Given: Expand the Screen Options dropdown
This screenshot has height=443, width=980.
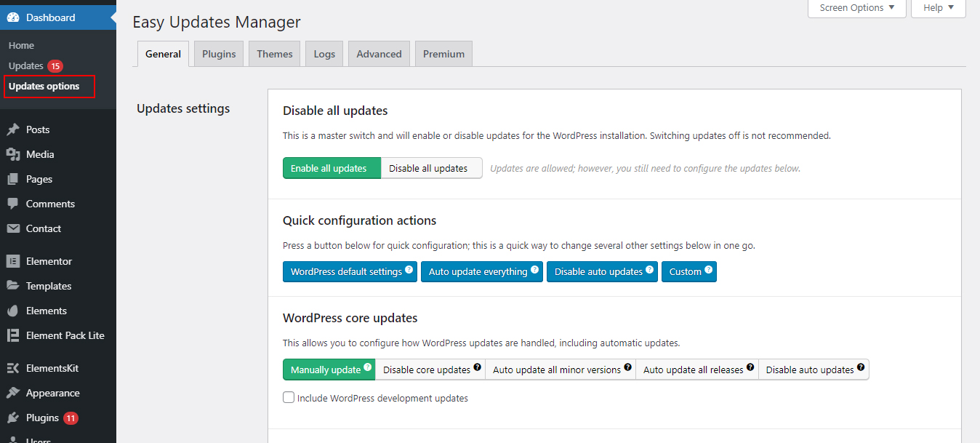Looking at the screenshot, I should click(857, 8).
